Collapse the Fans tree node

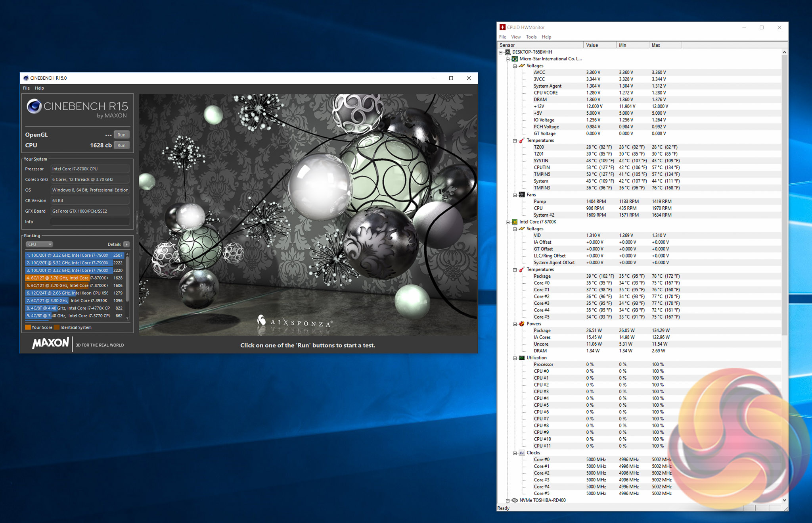click(x=515, y=195)
